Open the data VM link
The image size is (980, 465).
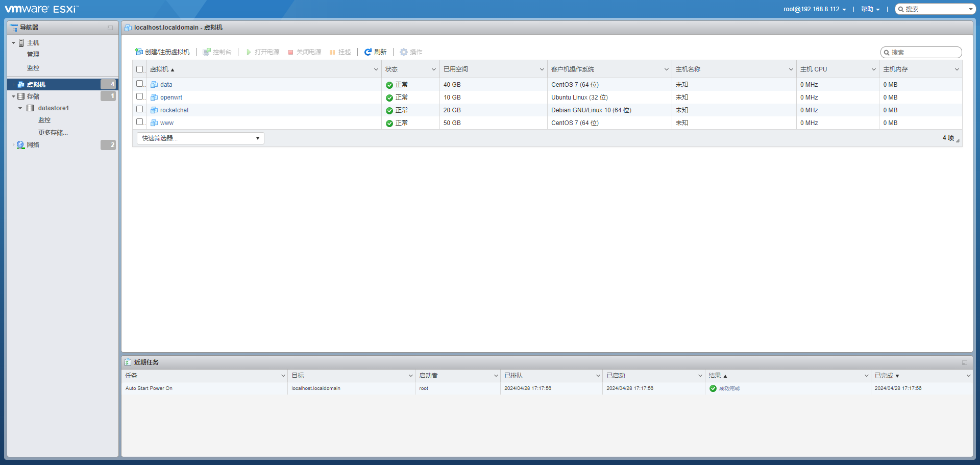(166, 85)
